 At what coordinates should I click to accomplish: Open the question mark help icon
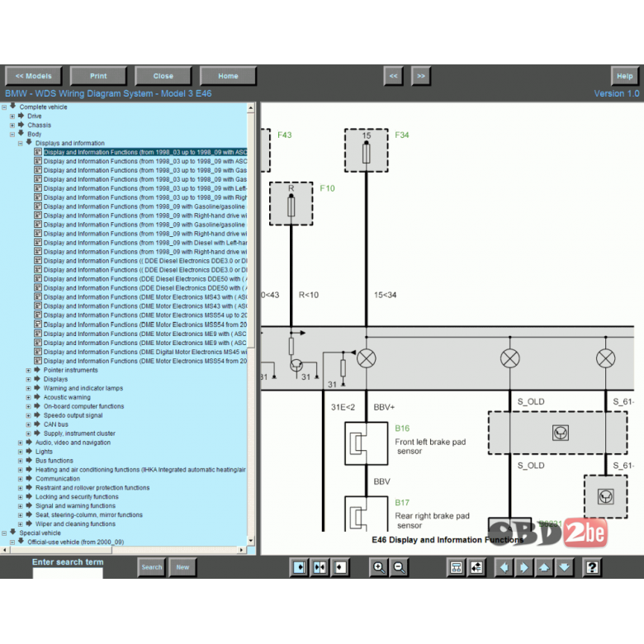[x=592, y=567]
